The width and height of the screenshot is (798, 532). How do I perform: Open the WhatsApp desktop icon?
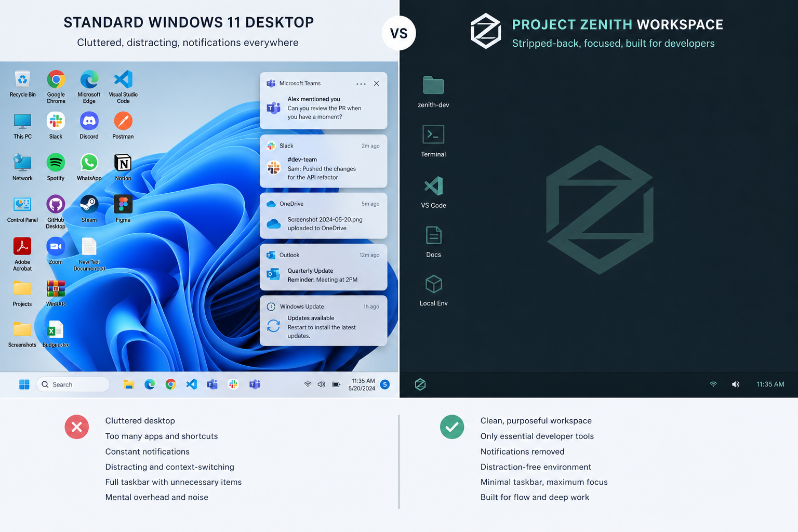(x=89, y=163)
